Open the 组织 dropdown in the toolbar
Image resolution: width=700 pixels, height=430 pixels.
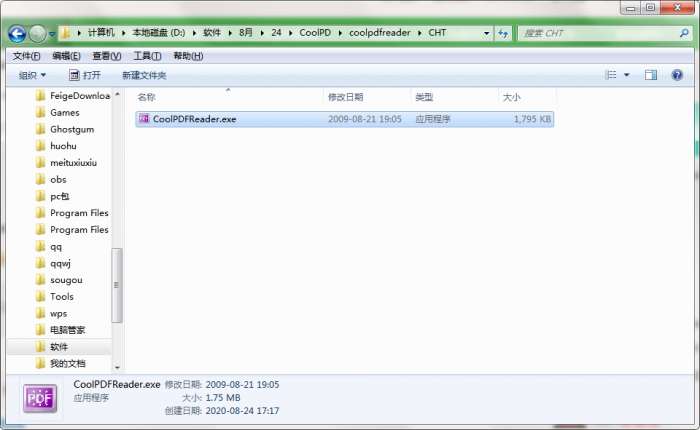click(32, 75)
